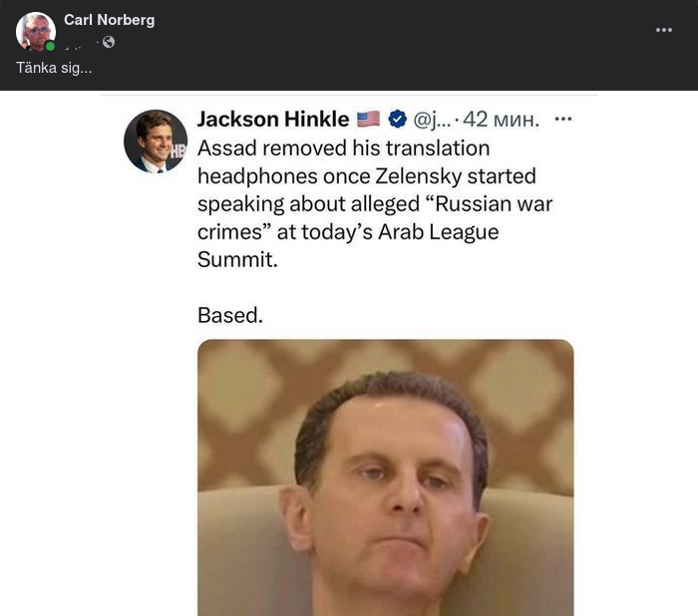Screen dimensions: 698x616
Task: Click the tweet's first line about translation
Action: [343, 149]
